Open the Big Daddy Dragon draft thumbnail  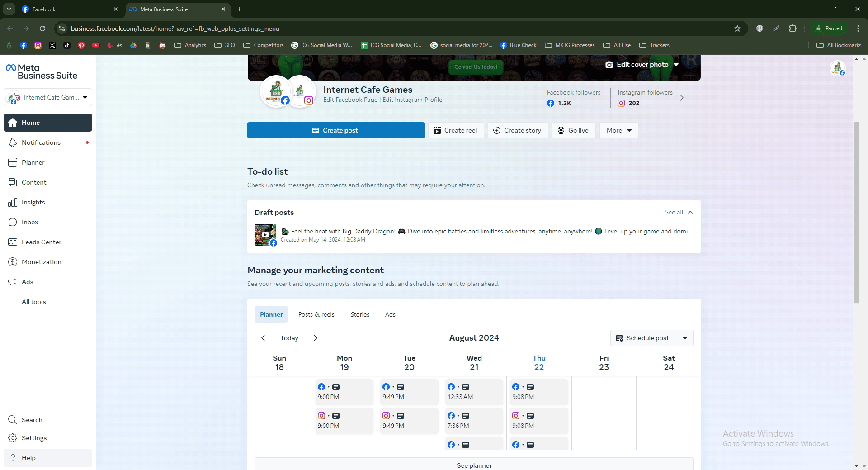(x=265, y=235)
